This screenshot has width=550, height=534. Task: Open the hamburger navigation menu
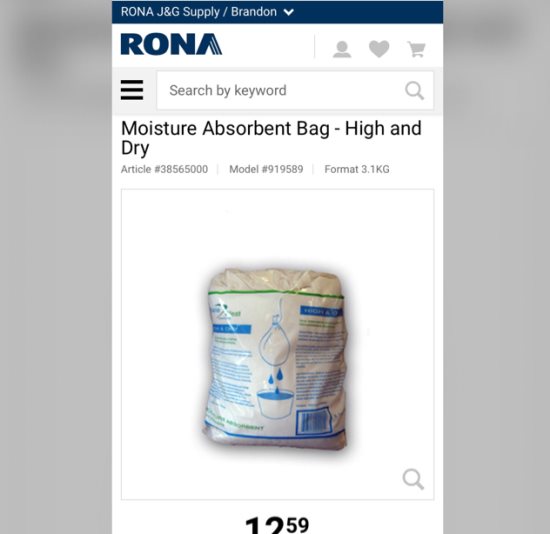(x=132, y=90)
